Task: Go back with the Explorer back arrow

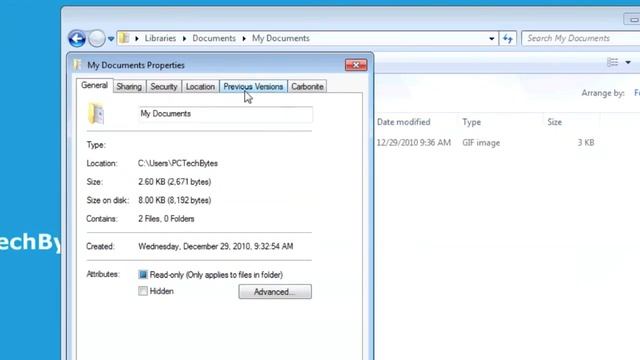Action: coord(77,39)
